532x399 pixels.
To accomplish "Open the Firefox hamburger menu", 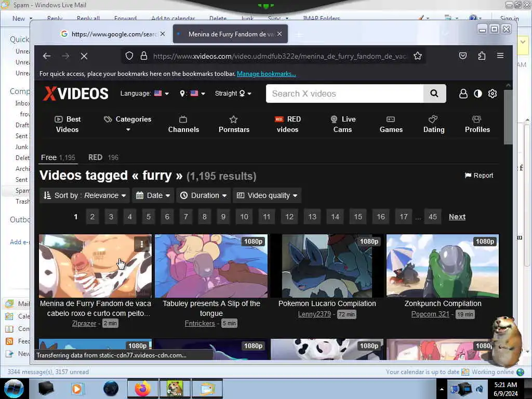I will (x=500, y=56).
